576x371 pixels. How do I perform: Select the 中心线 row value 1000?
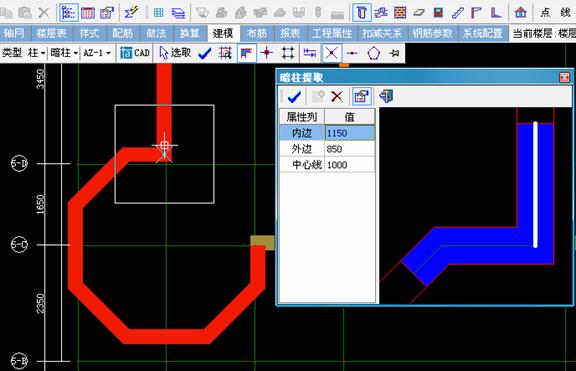349,165
